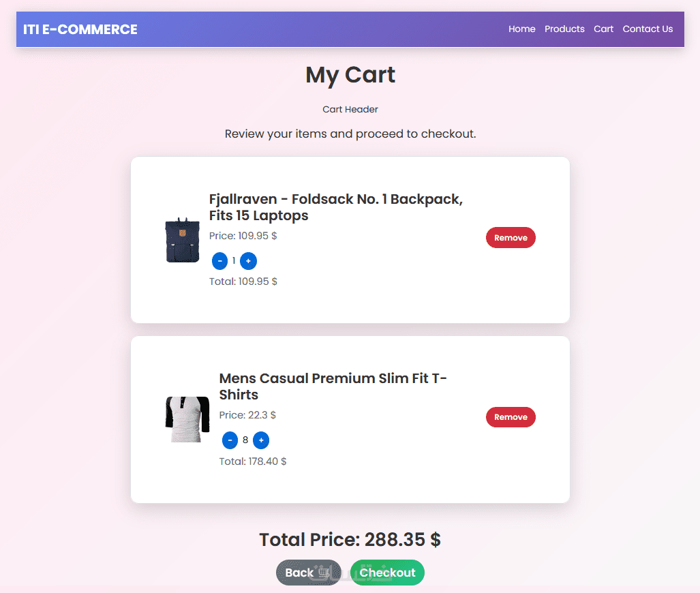Viewport: 700px width, 593px height.
Task: Click the gray Back button
Action: pos(308,573)
